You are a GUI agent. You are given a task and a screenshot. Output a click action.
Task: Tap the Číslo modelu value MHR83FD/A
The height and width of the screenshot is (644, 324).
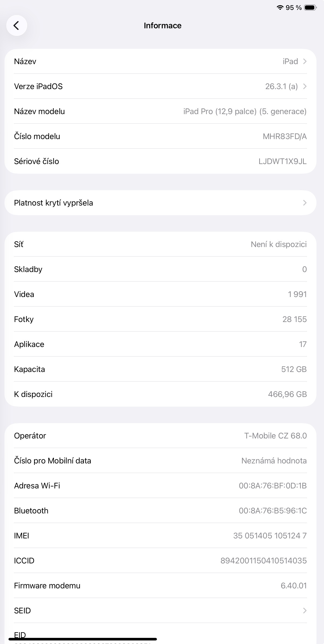284,136
